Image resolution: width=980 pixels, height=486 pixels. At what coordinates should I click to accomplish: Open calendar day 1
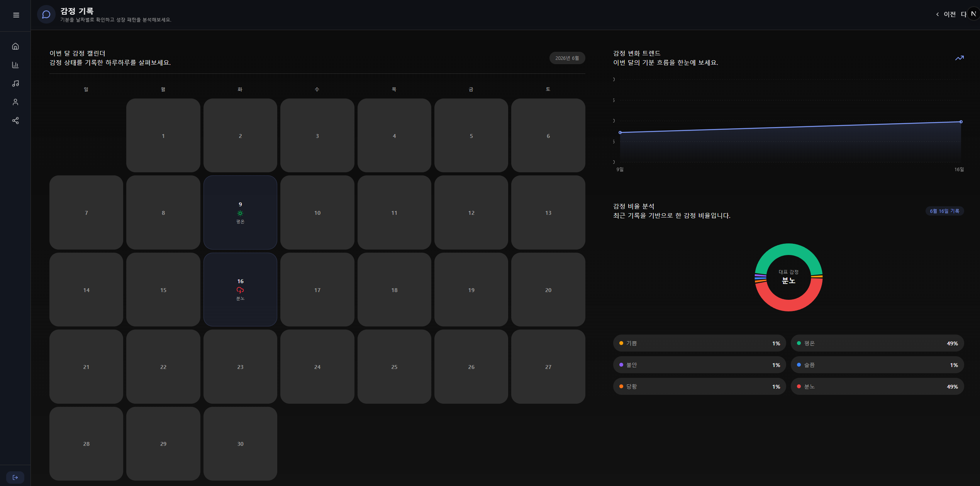[x=163, y=135]
